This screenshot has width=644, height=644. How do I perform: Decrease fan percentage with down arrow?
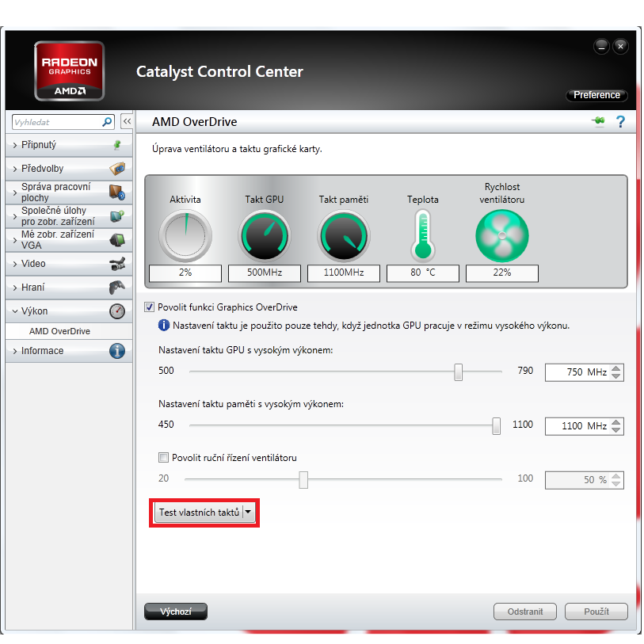[615, 483]
